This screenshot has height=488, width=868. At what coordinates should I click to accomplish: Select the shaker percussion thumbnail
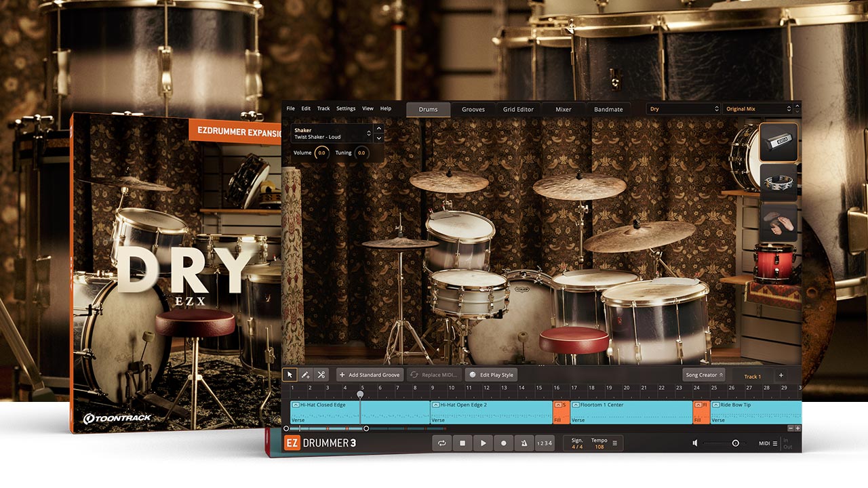[x=778, y=142]
